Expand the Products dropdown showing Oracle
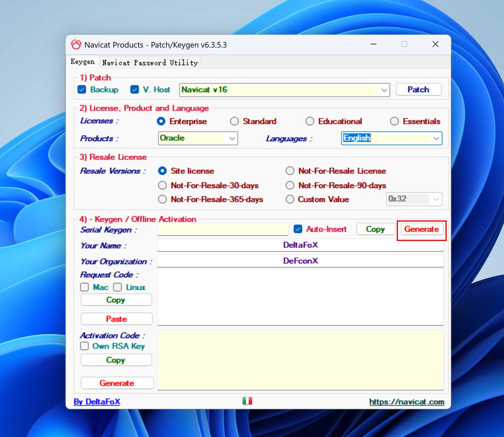Viewport: 504px width, 437px height. click(232, 138)
